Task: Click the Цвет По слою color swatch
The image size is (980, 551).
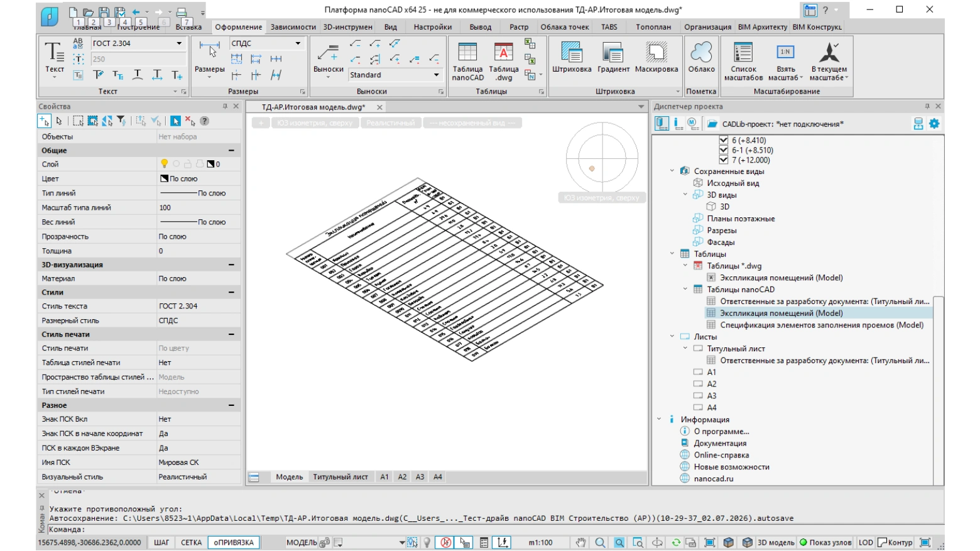Action: (165, 178)
